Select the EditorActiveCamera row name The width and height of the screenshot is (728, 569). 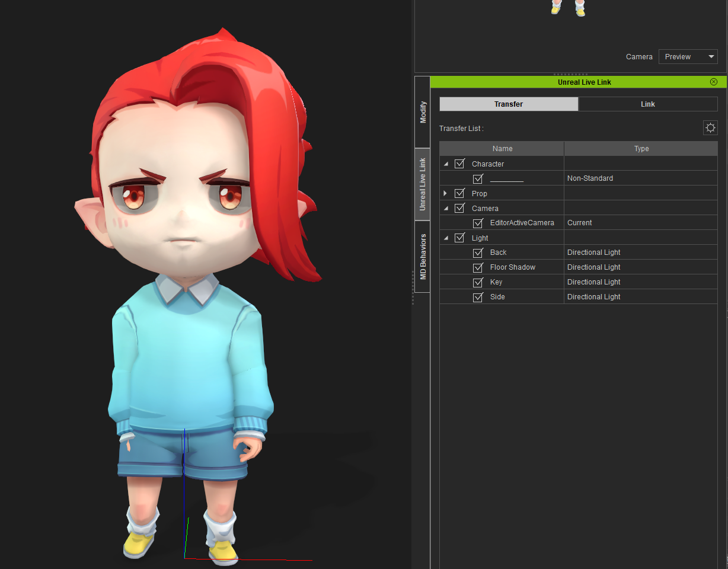tap(522, 223)
